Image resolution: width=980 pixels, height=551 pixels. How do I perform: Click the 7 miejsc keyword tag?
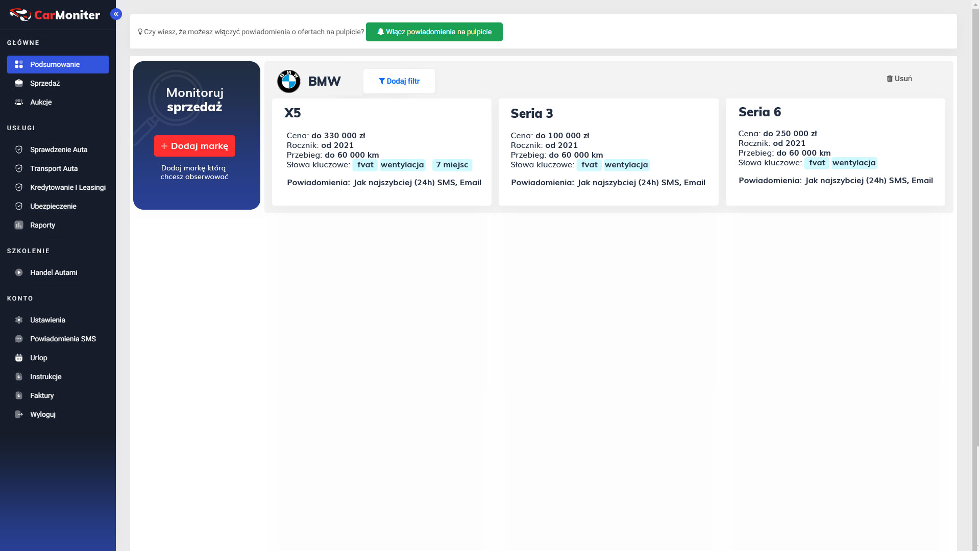tap(452, 165)
